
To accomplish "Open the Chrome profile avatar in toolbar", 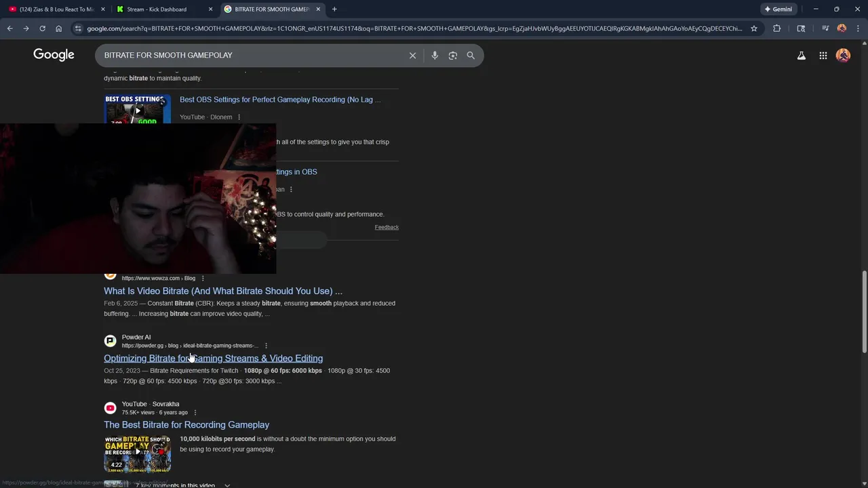I will tap(842, 28).
